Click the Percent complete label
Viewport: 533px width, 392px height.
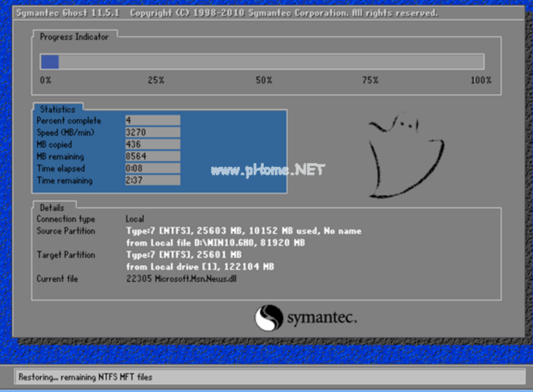point(69,121)
